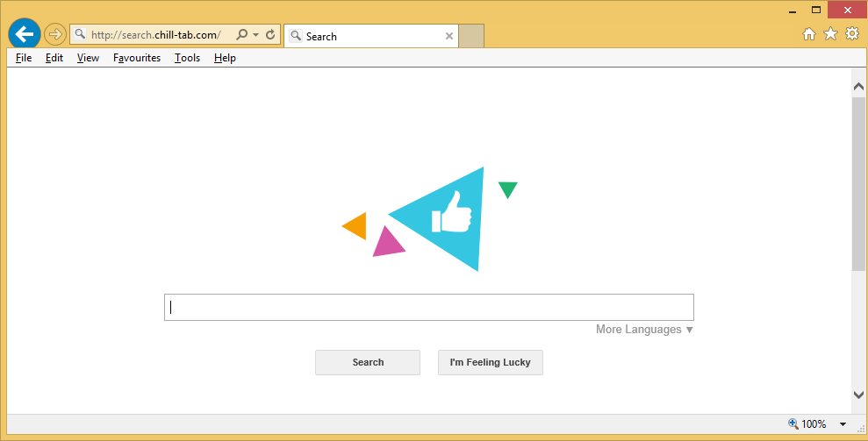Expand the address bar autocomplete dropdown
868x441 pixels.
[255, 35]
